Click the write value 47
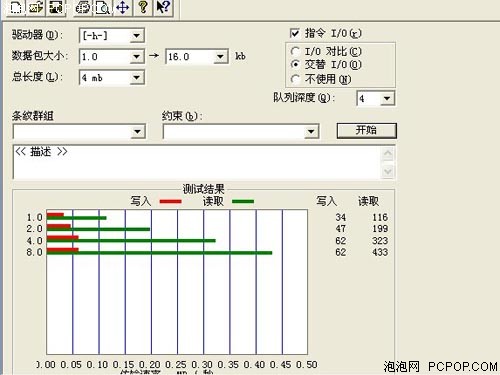 [x=340, y=229]
